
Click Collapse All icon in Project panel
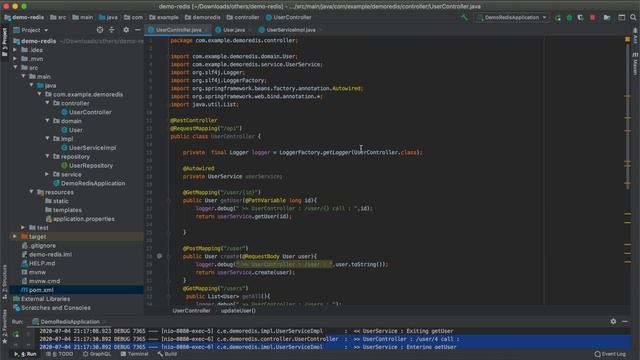(x=111, y=30)
